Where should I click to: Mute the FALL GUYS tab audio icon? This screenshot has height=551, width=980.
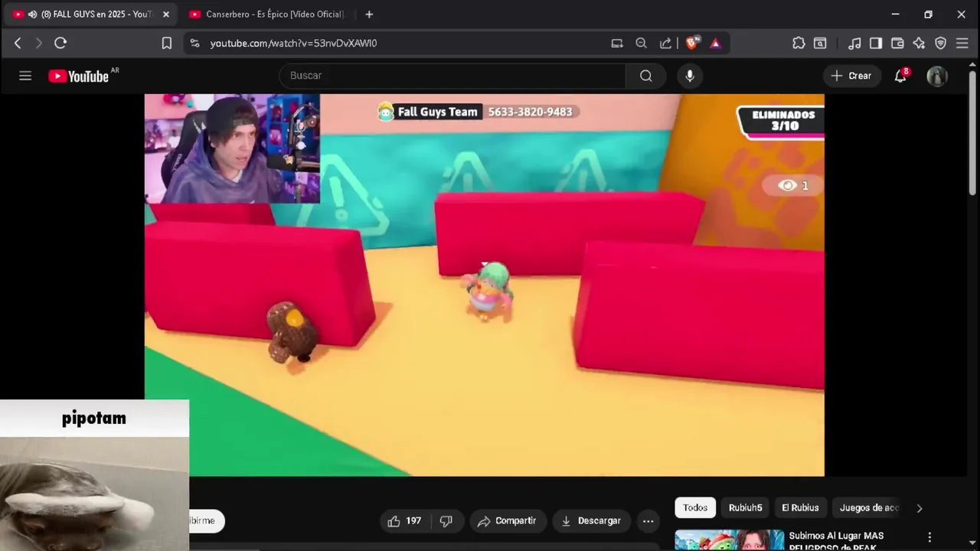click(32, 15)
